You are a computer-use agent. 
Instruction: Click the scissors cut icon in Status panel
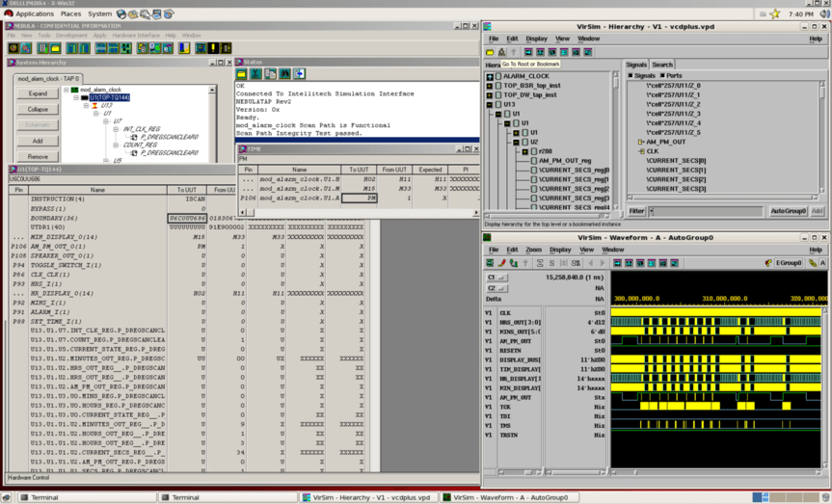[x=255, y=74]
